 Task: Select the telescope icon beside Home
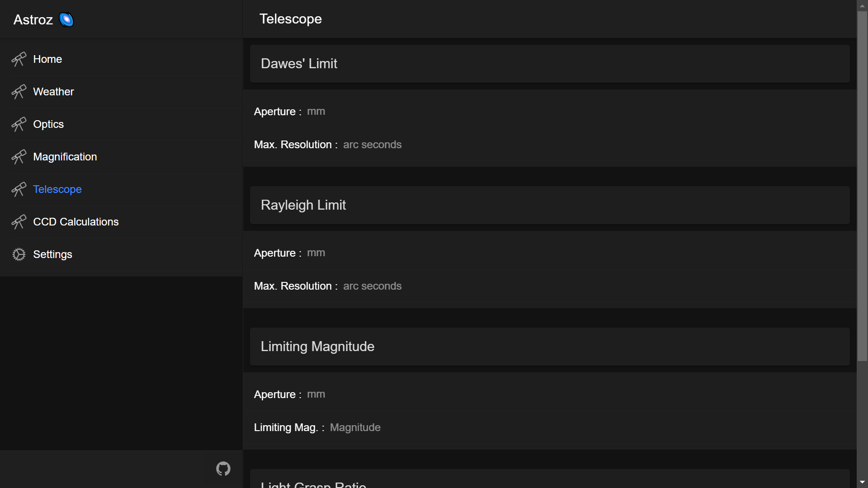point(19,59)
